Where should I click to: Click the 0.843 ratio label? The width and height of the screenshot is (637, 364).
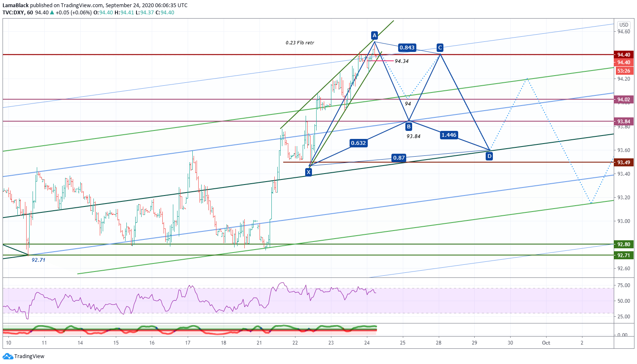(407, 48)
